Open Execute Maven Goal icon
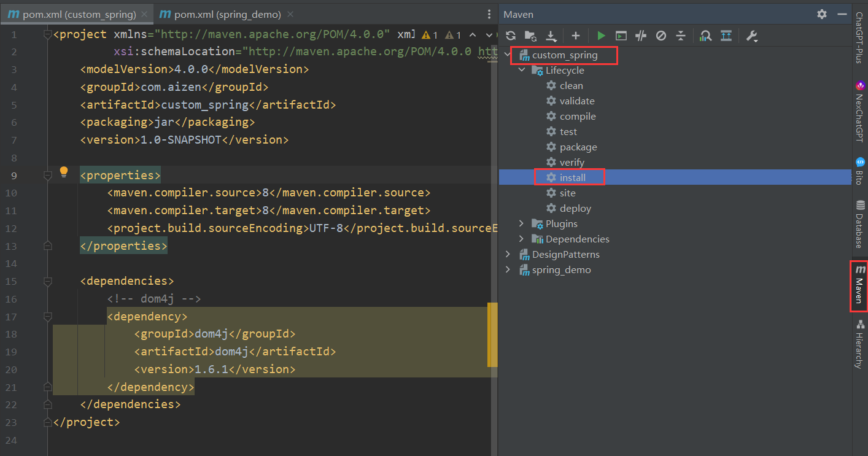The image size is (868, 456). click(x=621, y=36)
